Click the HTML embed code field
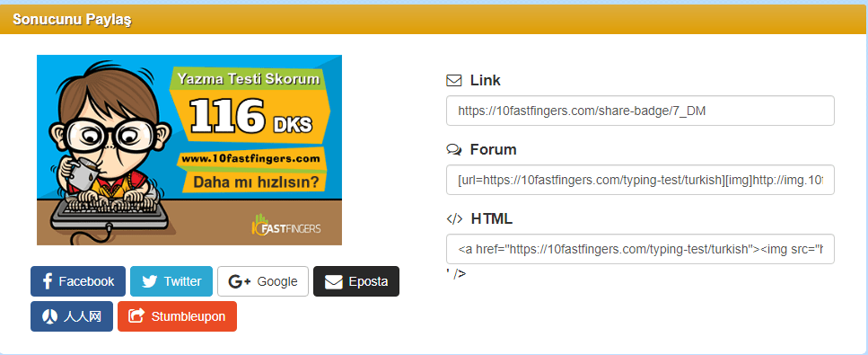This screenshot has height=355, width=868. tap(640, 249)
